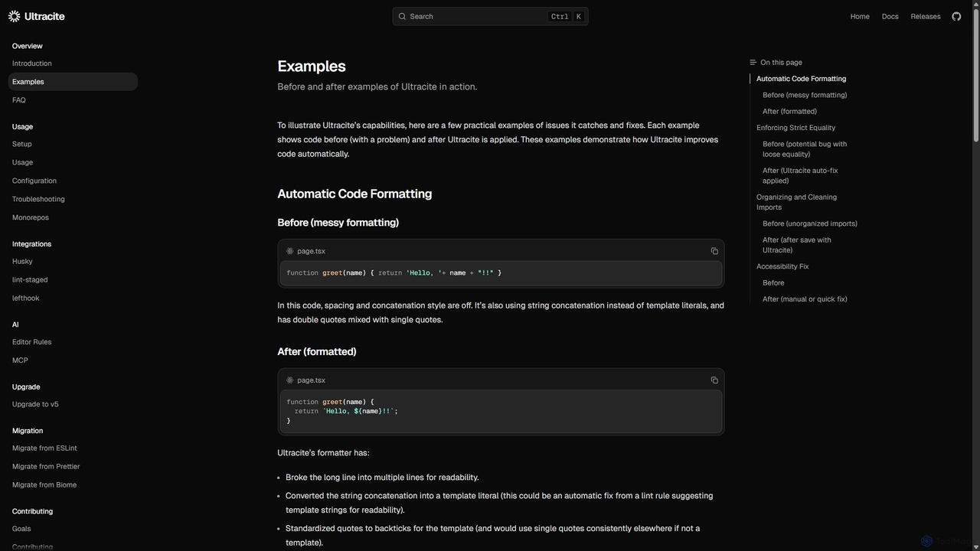This screenshot has width=980, height=551.
Task: Jump to Accessibility Fix in outline
Action: click(x=782, y=266)
